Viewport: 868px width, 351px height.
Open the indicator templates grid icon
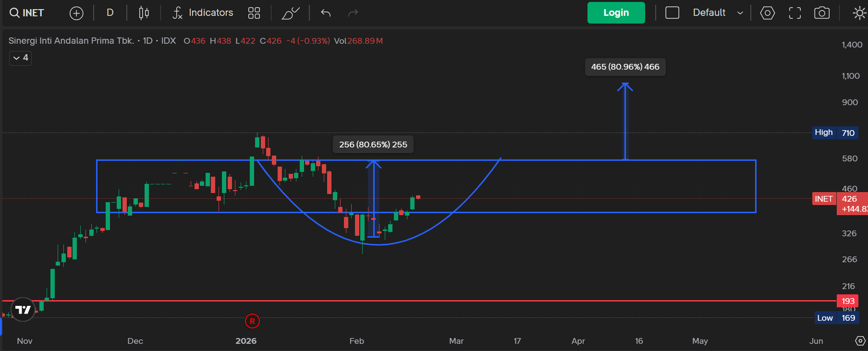(254, 13)
